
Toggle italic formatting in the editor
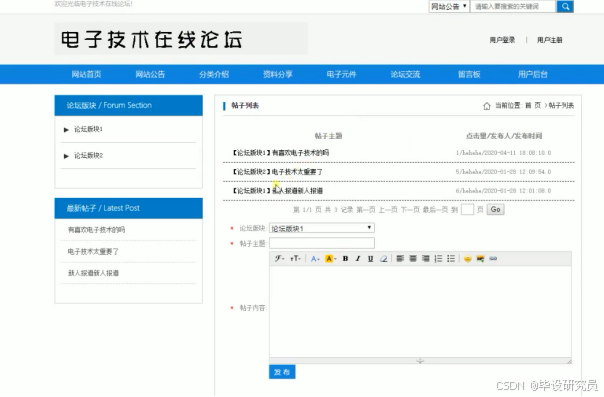click(x=358, y=259)
